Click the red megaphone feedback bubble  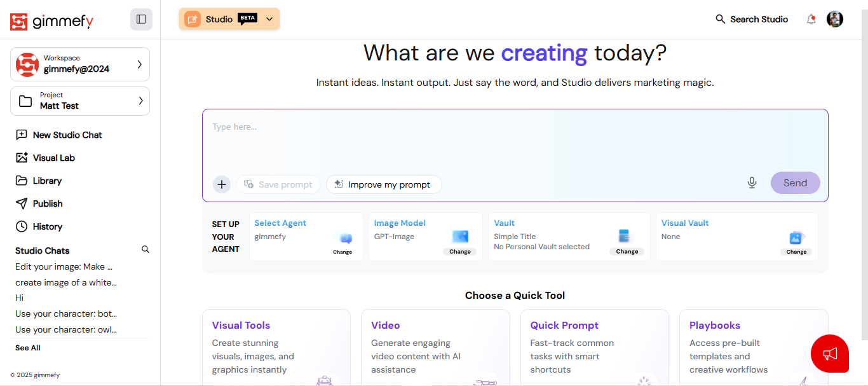(x=830, y=354)
